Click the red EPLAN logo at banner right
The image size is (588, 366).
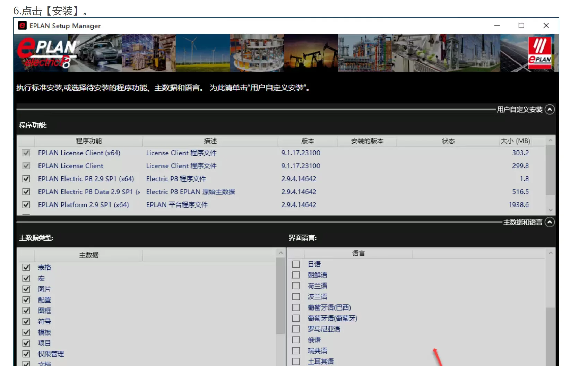(539, 53)
